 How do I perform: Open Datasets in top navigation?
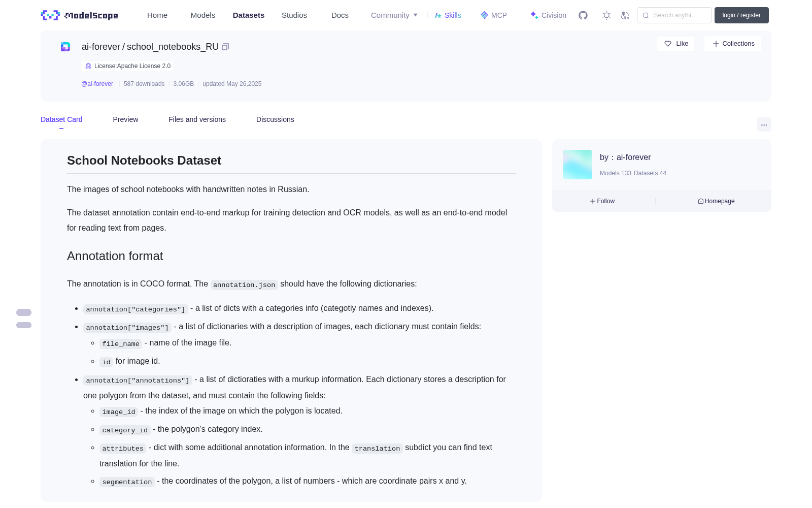pos(249,15)
